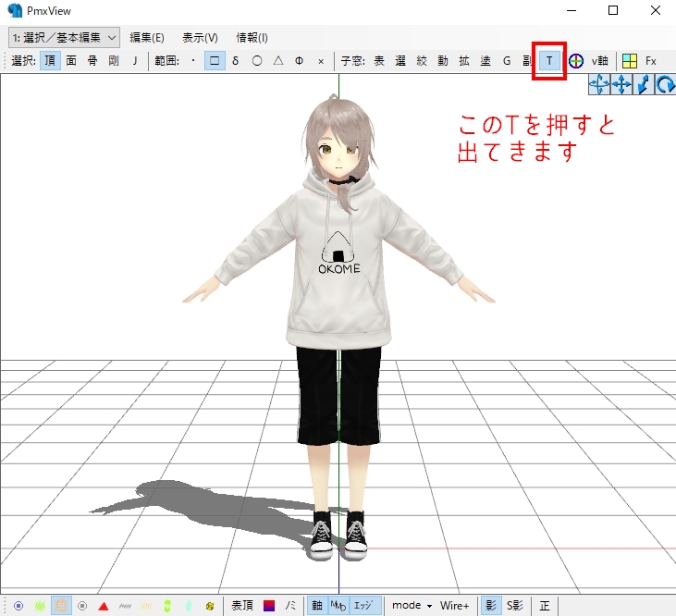Click the camera pan four-arrow icon
Screen dimensions: 676x616
pos(621,84)
